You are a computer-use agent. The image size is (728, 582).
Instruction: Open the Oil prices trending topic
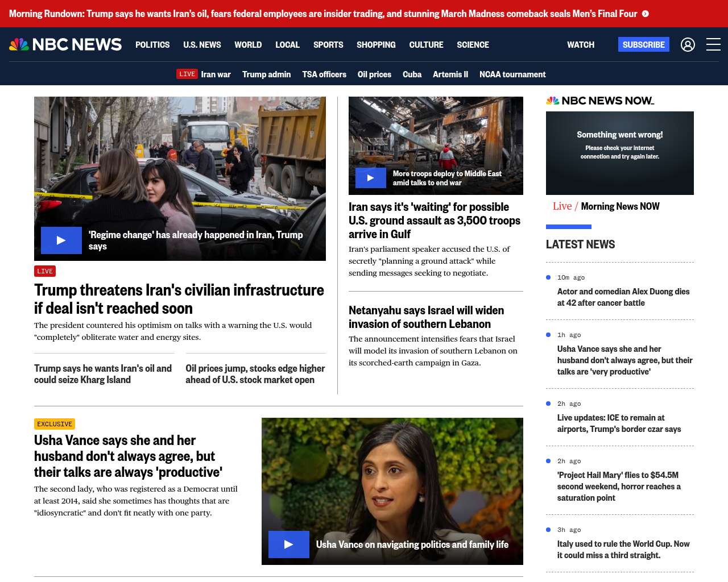(x=374, y=74)
